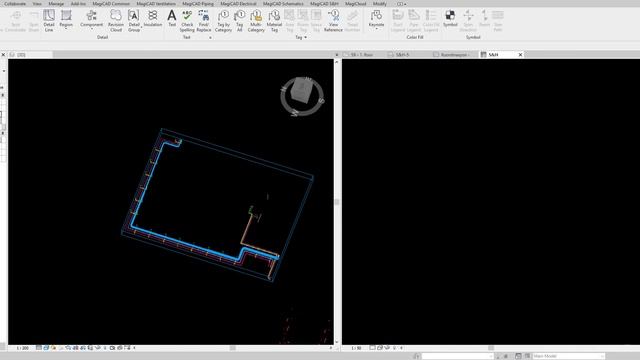Switch to the Manage ribbon tab

[56, 4]
